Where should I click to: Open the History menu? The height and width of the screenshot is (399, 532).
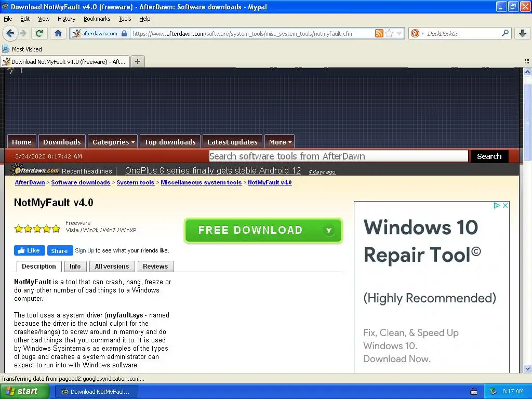66,19
